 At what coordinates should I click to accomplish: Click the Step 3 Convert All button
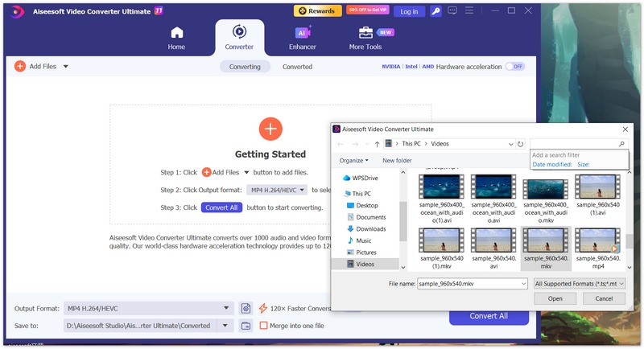pyautogui.click(x=221, y=207)
